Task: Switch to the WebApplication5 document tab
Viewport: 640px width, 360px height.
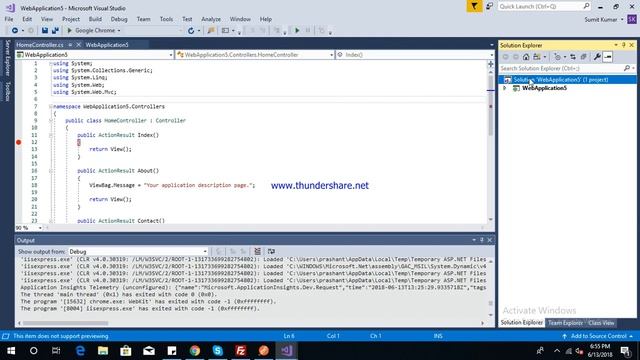Action: (107, 45)
